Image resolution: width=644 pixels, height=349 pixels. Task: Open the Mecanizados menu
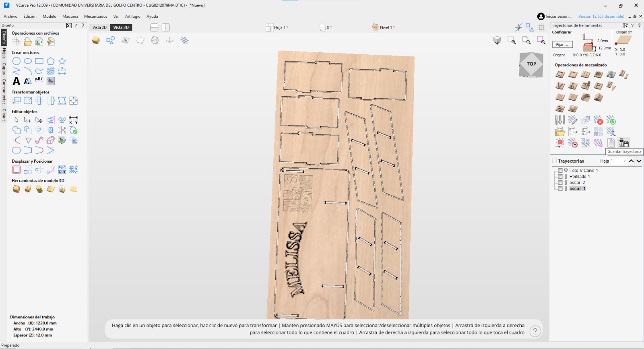(96, 17)
